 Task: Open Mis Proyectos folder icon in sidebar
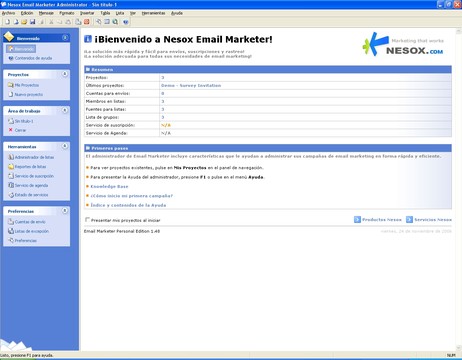pos(11,85)
